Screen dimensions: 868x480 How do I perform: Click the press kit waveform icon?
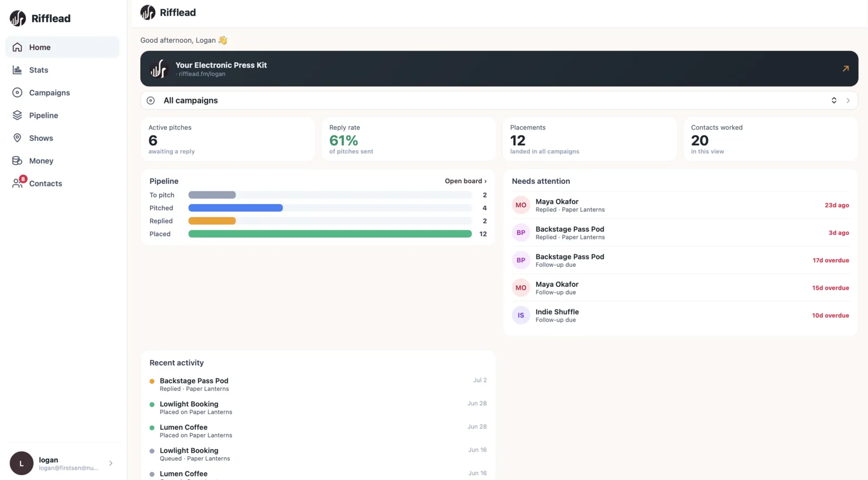[x=158, y=69]
